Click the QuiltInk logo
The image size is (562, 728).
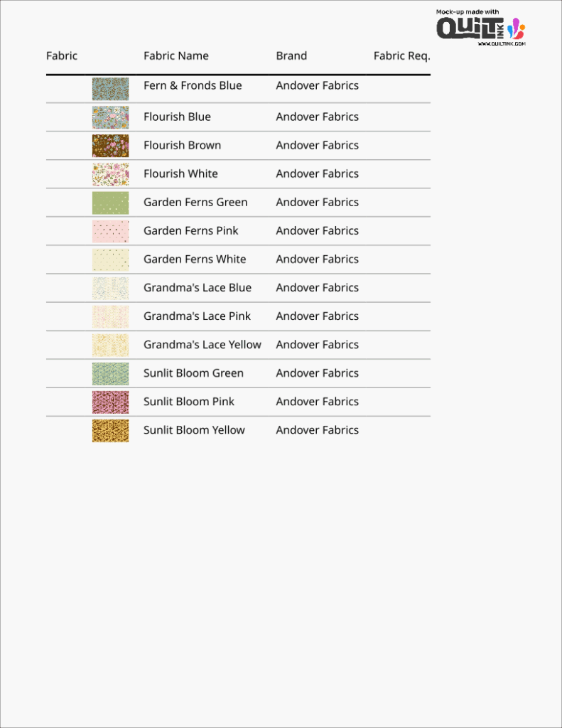pyautogui.click(x=480, y=28)
